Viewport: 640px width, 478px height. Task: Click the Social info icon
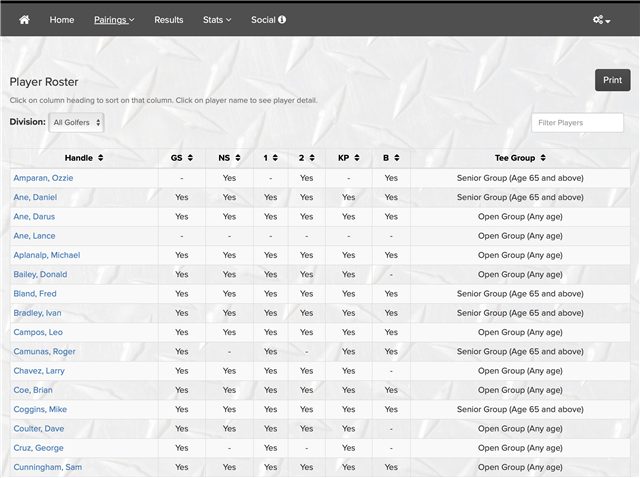pyautogui.click(x=282, y=19)
